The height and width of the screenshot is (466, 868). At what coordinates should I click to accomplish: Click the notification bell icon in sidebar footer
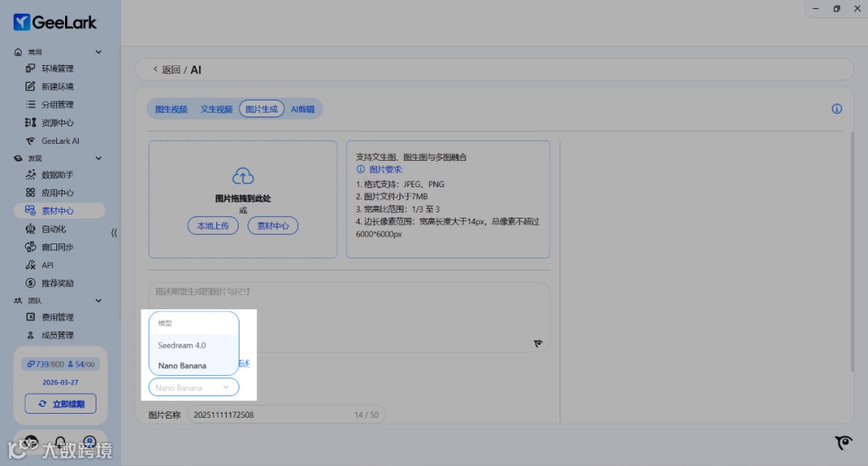pos(60,442)
